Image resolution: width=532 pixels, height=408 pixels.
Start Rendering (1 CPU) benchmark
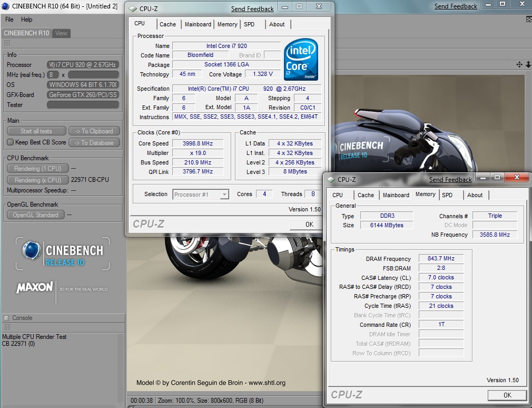coord(37,168)
